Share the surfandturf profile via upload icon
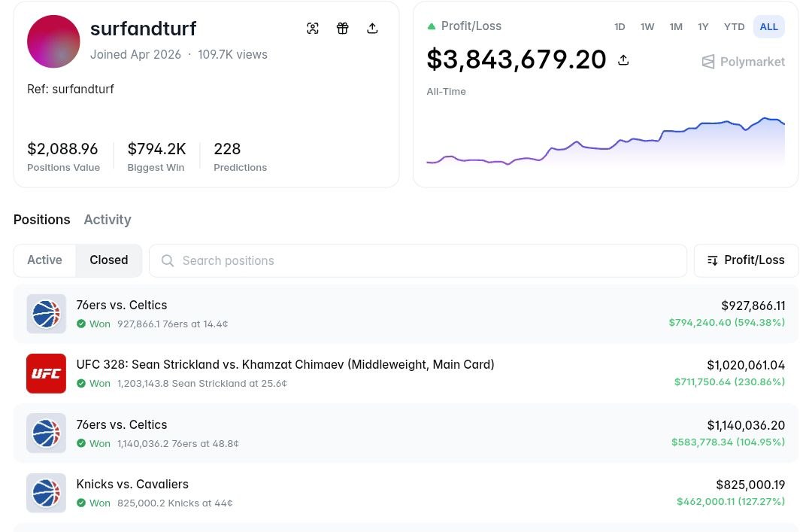 pyautogui.click(x=372, y=28)
